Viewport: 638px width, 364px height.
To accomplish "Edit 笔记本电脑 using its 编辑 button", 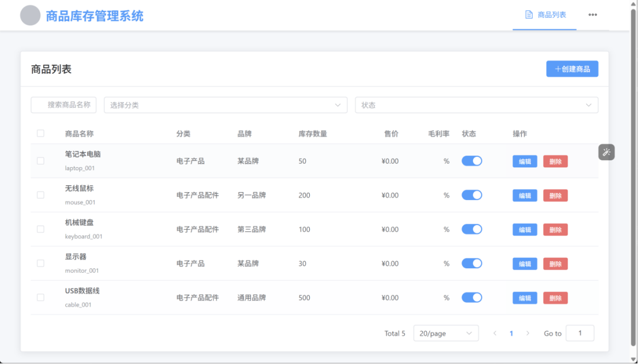I will [524, 161].
